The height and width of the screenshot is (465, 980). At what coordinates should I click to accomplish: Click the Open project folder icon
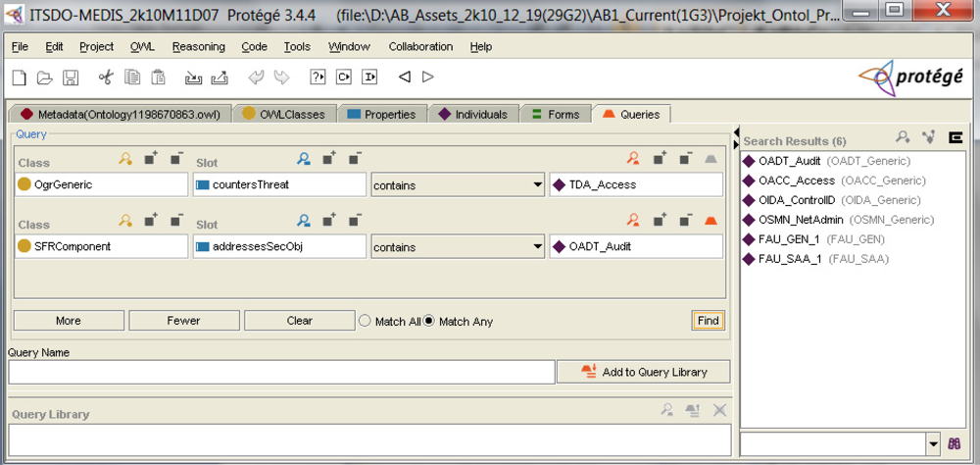click(x=44, y=77)
